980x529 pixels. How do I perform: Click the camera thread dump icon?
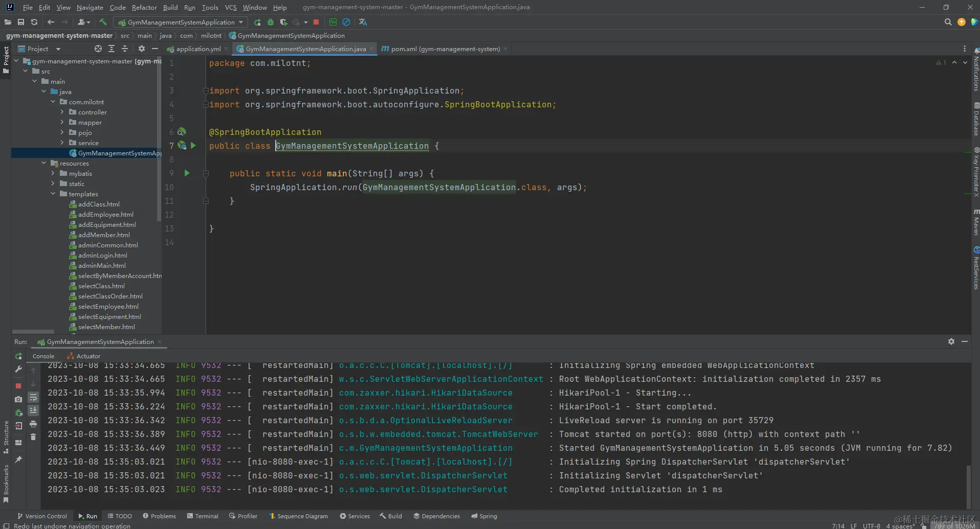point(18,399)
